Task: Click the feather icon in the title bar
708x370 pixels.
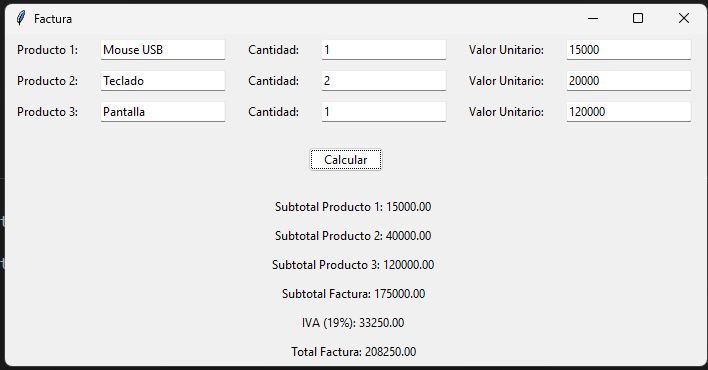Action: click(20, 19)
